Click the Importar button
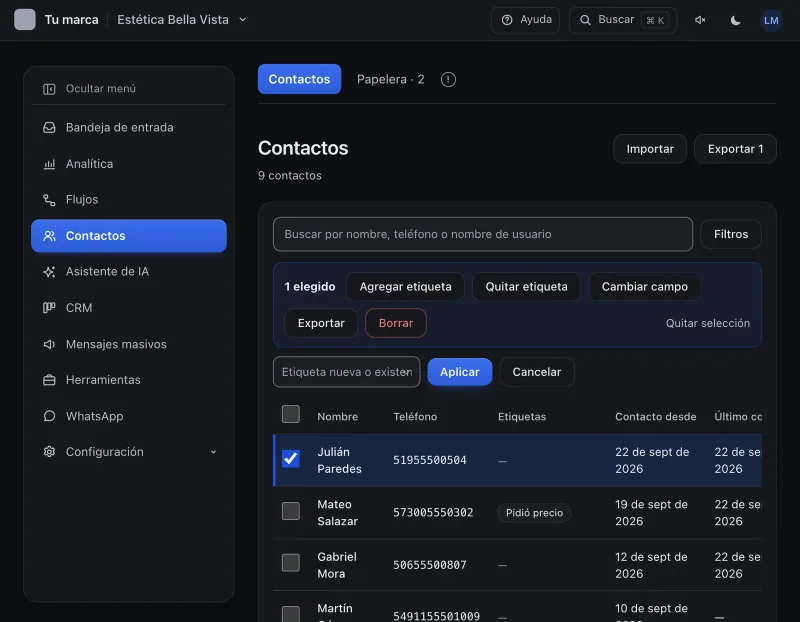This screenshot has width=800, height=622. point(649,149)
